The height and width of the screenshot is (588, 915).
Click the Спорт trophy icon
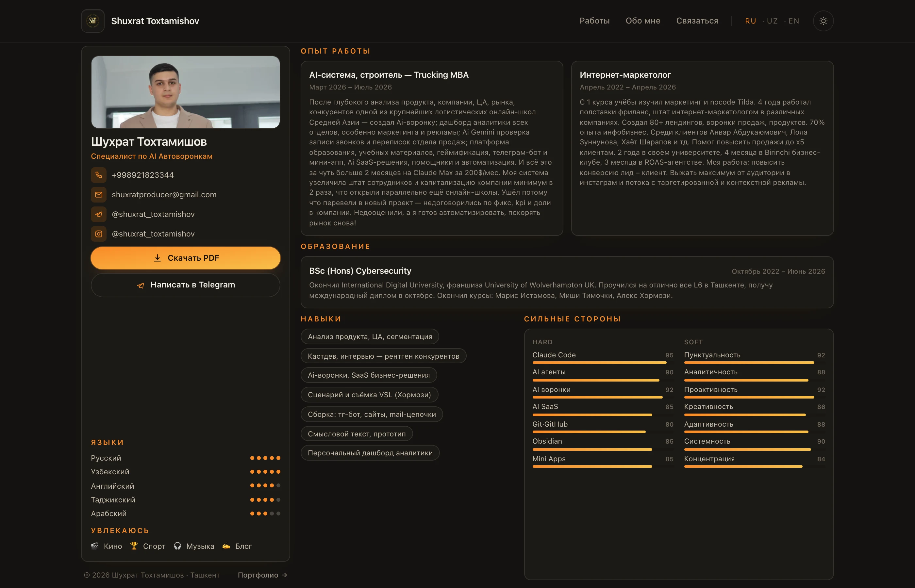pyautogui.click(x=134, y=546)
